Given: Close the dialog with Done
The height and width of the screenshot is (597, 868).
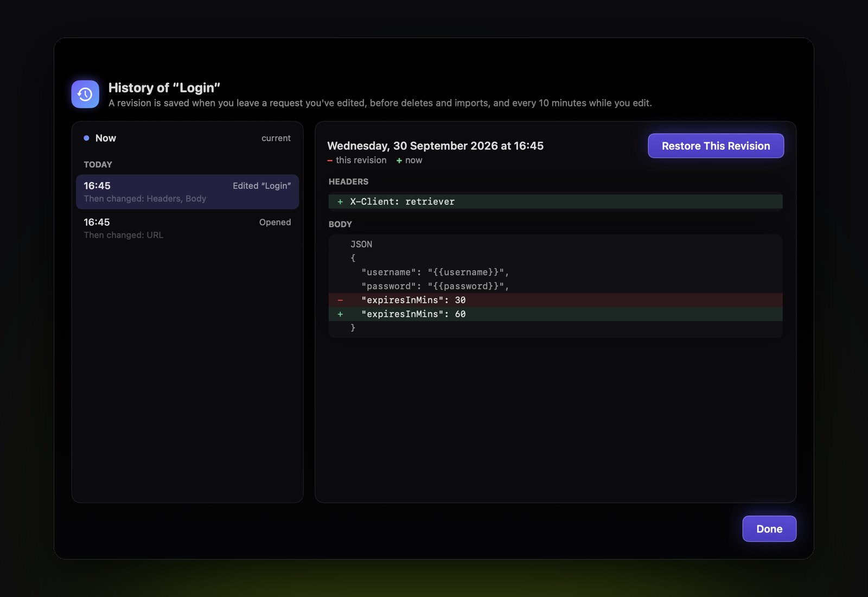Looking at the screenshot, I should tap(769, 529).
